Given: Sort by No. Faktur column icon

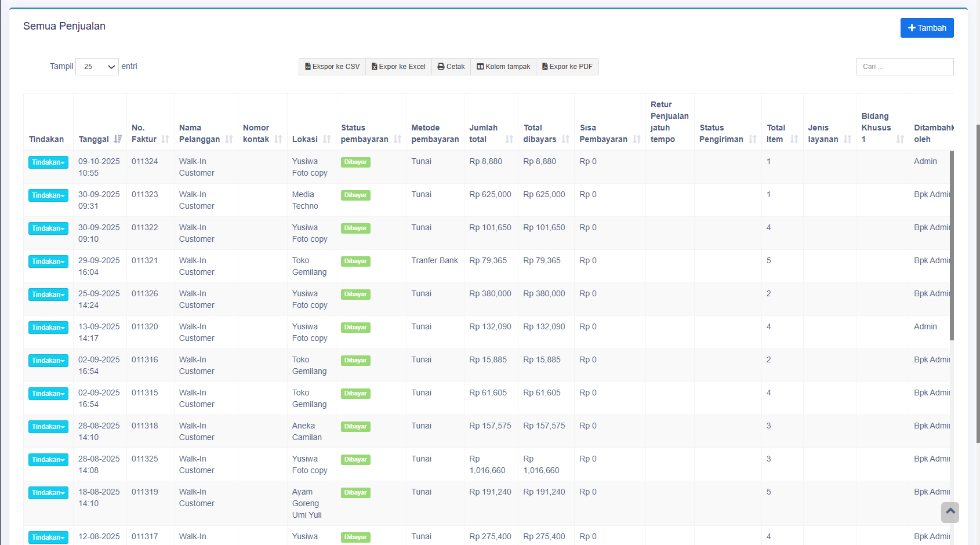Looking at the screenshot, I should (165, 139).
